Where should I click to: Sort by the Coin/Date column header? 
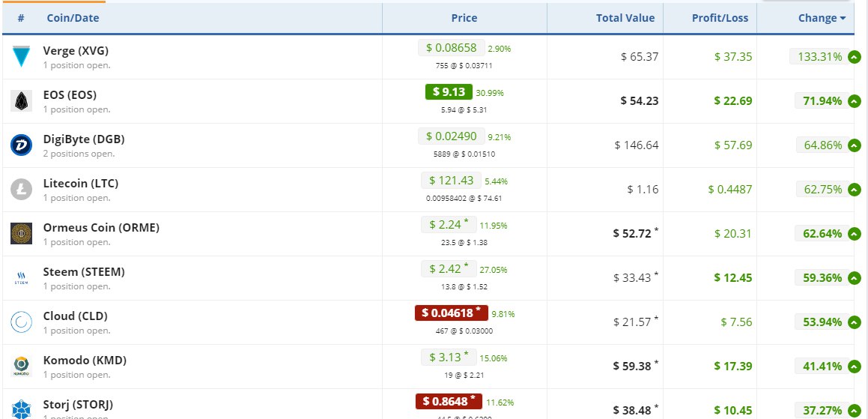coord(73,18)
